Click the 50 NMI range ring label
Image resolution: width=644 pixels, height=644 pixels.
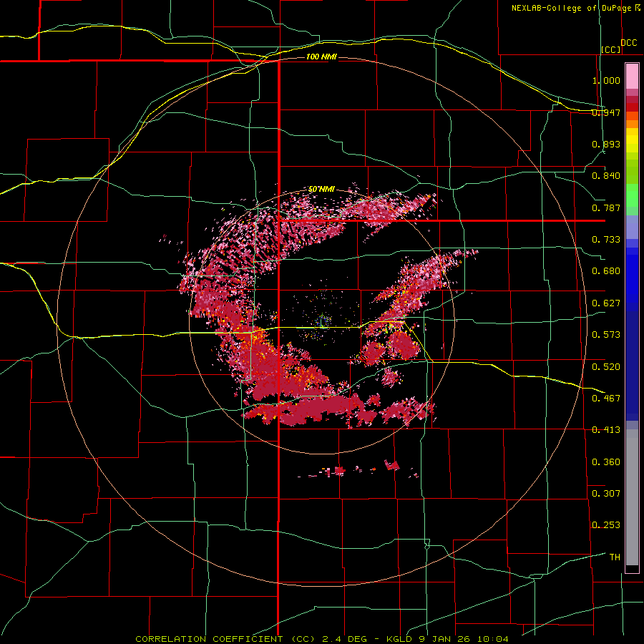(321, 190)
